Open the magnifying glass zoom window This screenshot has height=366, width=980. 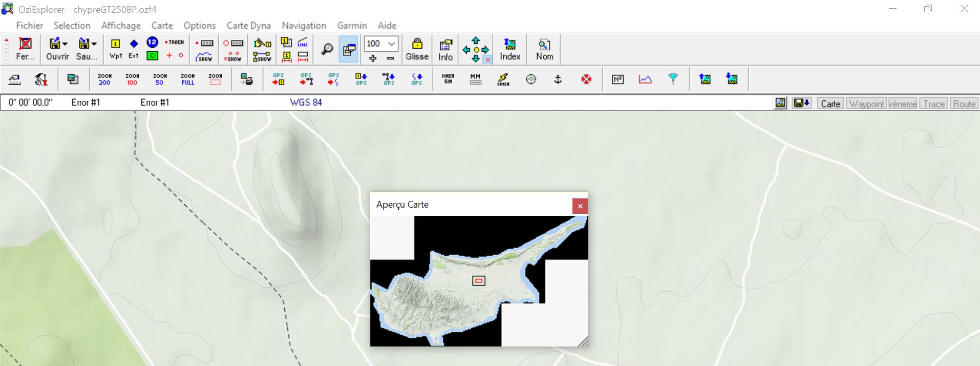[327, 49]
